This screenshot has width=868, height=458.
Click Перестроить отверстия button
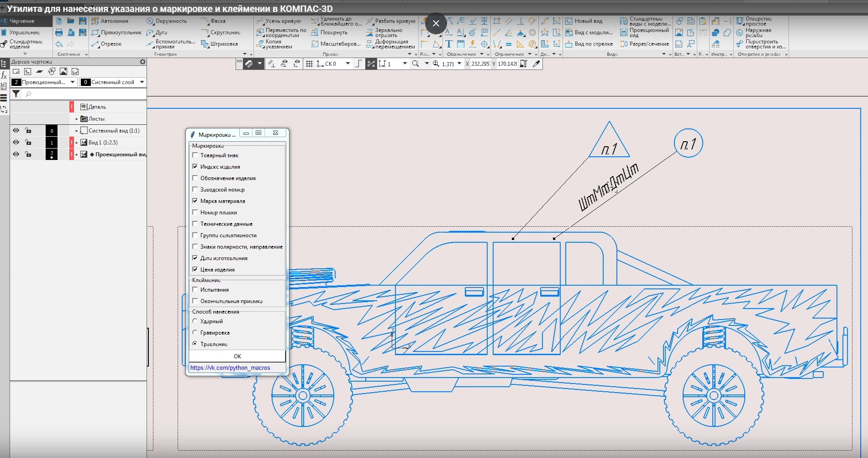click(761, 44)
